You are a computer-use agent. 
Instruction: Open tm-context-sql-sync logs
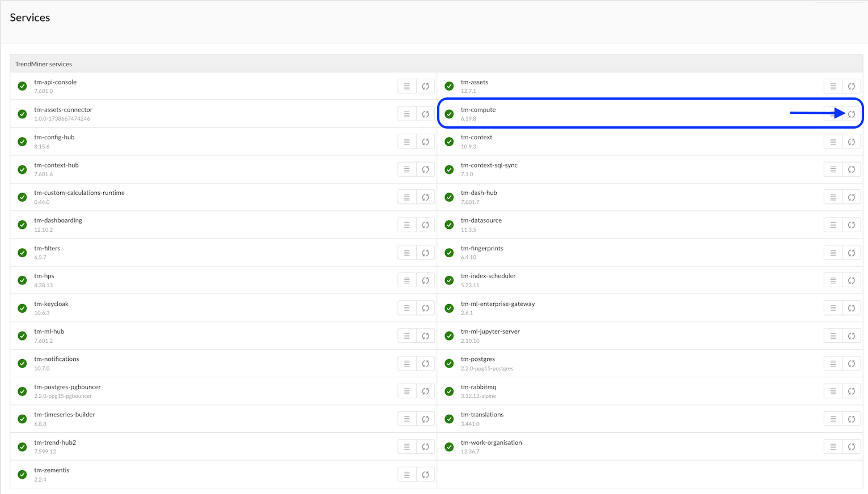pyautogui.click(x=833, y=169)
